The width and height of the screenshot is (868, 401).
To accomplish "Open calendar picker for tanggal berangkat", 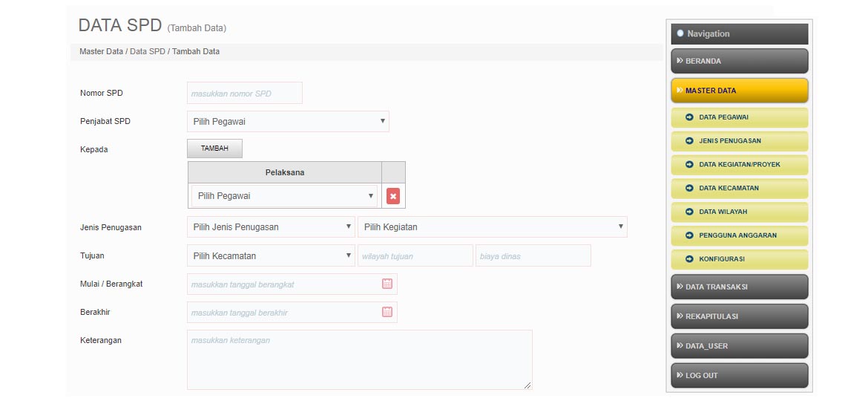I will tap(387, 284).
